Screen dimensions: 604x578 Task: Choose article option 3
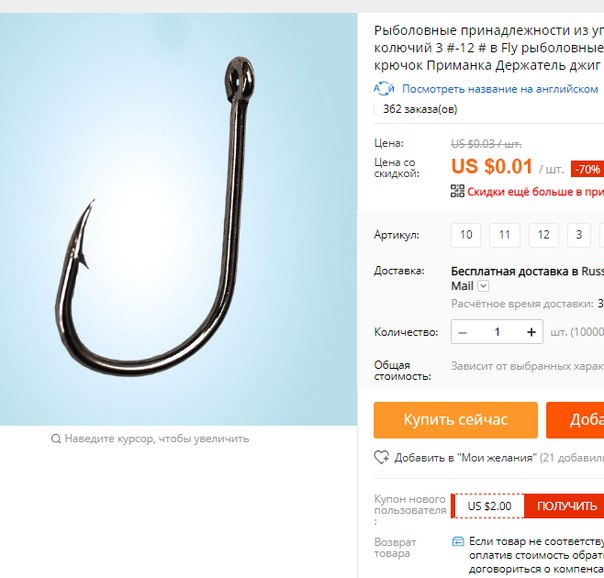pos(579,235)
